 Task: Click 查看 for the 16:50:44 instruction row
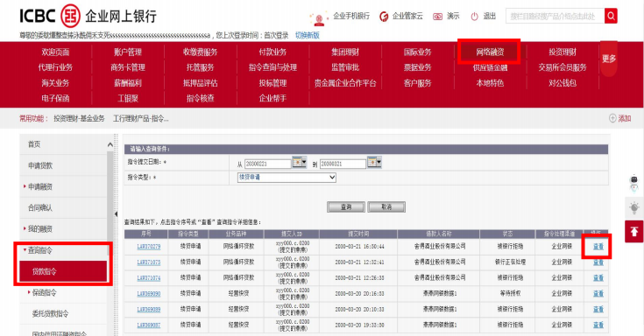pyautogui.click(x=598, y=246)
